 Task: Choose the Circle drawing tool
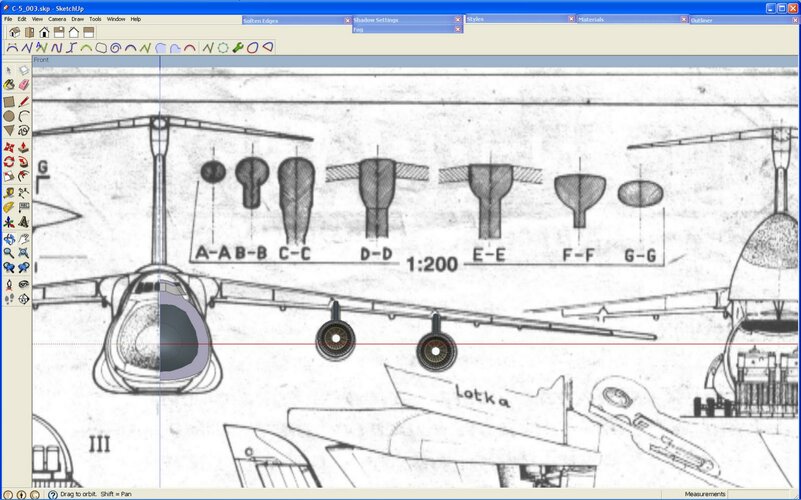(9, 116)
